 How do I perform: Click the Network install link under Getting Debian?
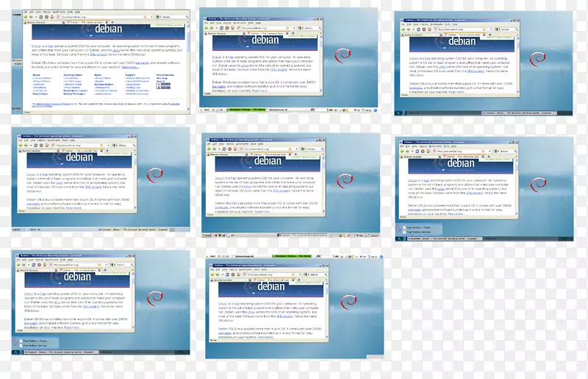[73, 84]
